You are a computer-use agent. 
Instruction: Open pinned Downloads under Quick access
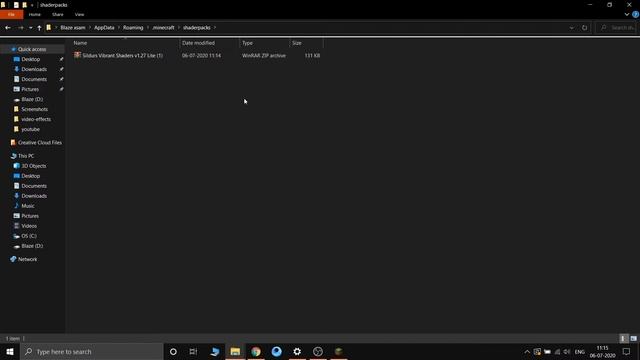coord(34,69)
